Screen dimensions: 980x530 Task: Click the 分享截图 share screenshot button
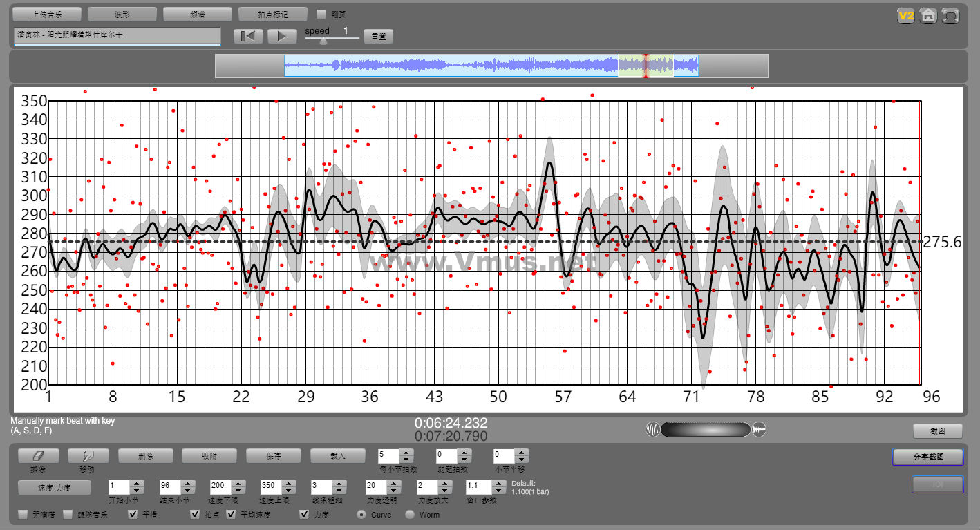[927, 457]
